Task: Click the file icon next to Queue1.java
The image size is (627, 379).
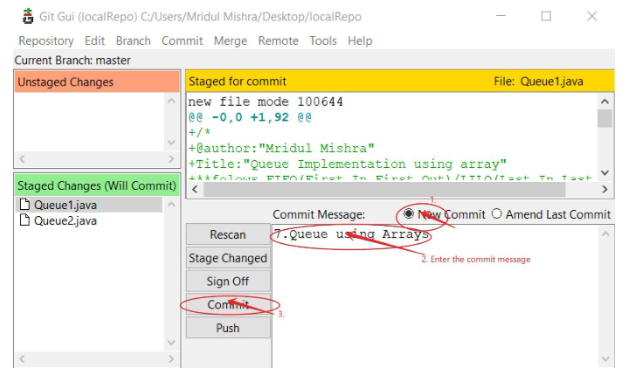Action: tap(25, 204)
